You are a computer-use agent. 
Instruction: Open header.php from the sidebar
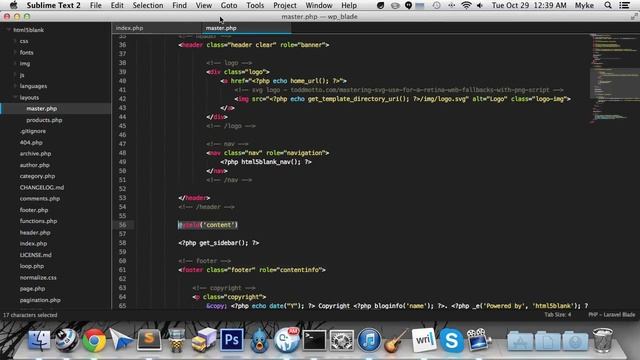[35, 232]
